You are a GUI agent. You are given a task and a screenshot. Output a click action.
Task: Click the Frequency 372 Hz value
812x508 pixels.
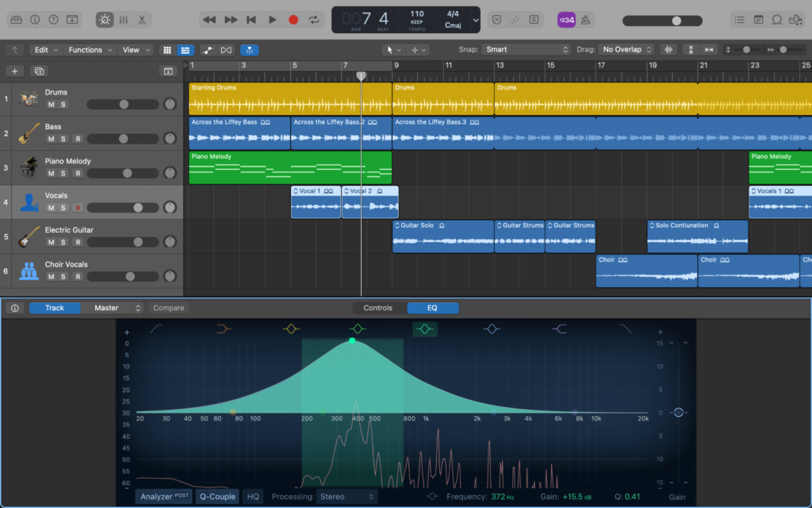(x=502, y=497)
